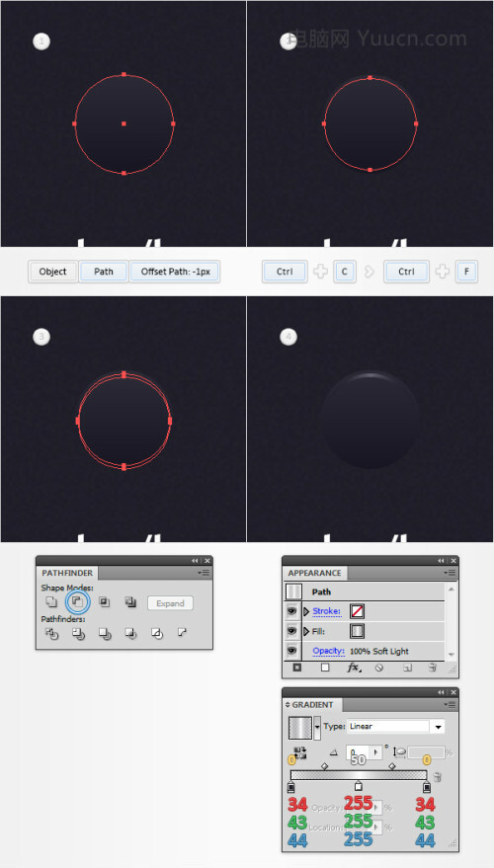
Task: Toggle visibility eye for Stroke attribute
Action: pyautogui.click(x=291, y=611)
